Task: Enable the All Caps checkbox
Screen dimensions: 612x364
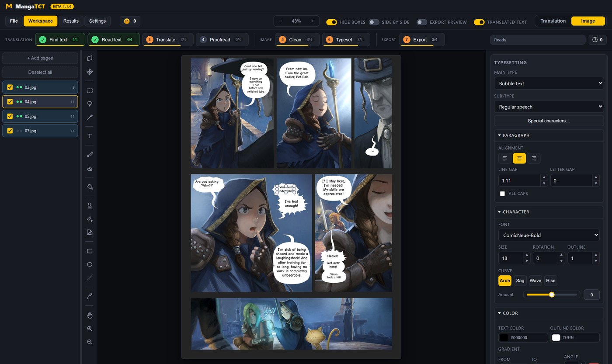Action: 502,194
